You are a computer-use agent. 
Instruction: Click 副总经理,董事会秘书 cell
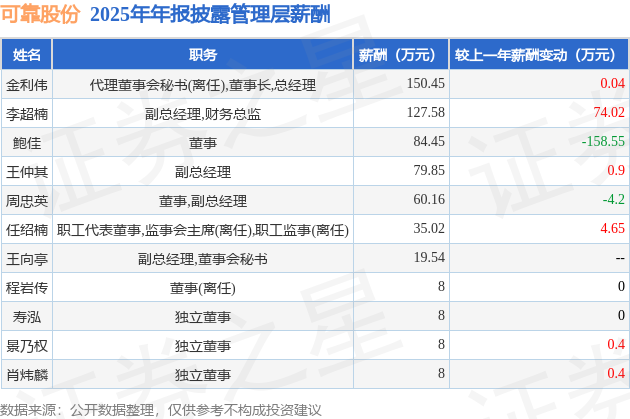point(203,259)
